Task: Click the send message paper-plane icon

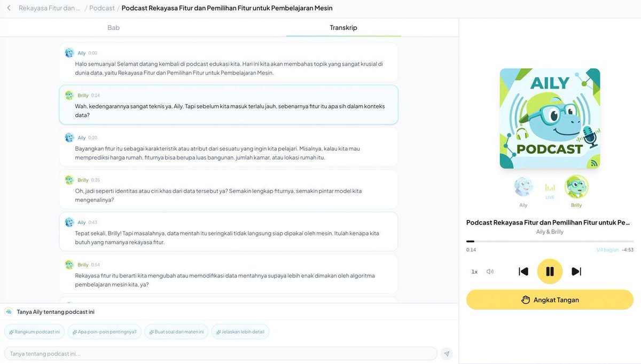Action: pos(447,353)
